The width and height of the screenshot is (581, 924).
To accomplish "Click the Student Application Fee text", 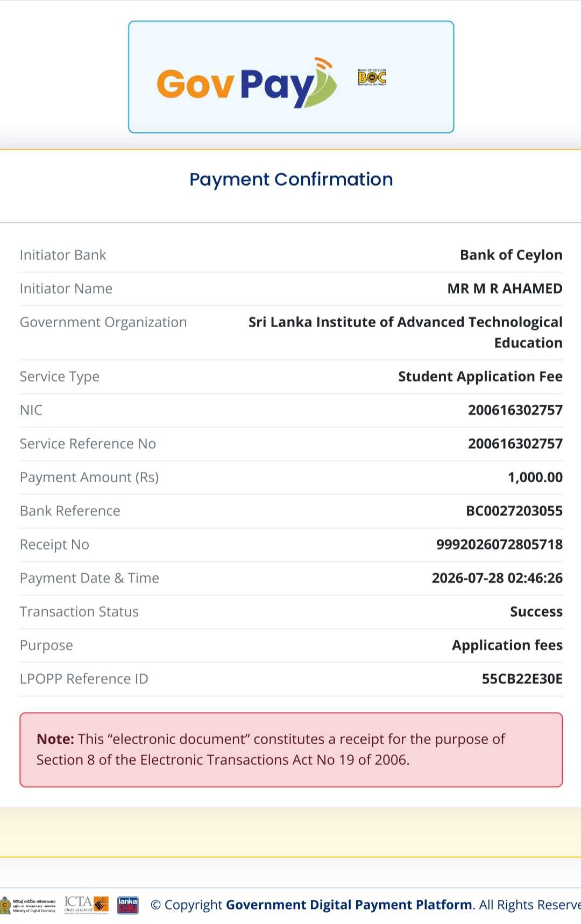I will click(480, 377).
